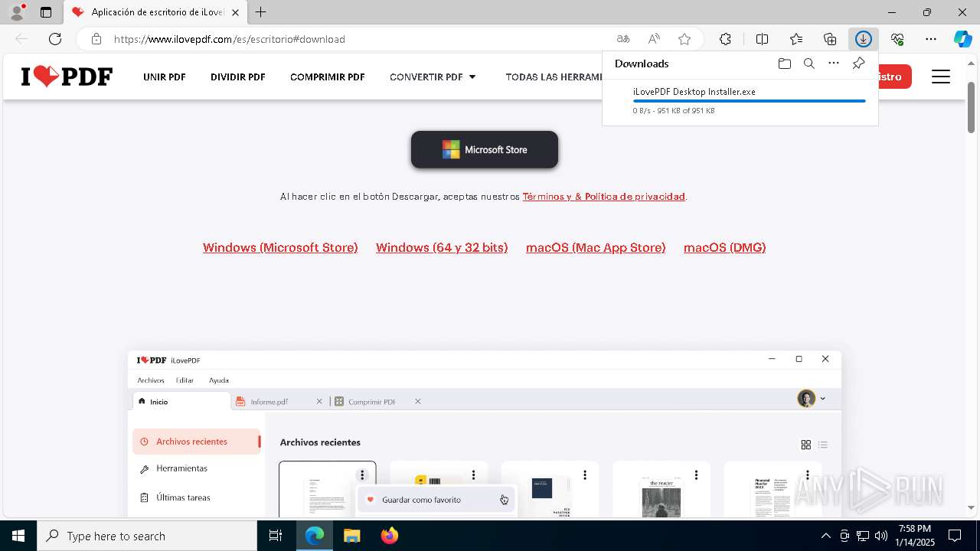Pin the Downloads panel
Screen dimensions: 980x551
859,64
